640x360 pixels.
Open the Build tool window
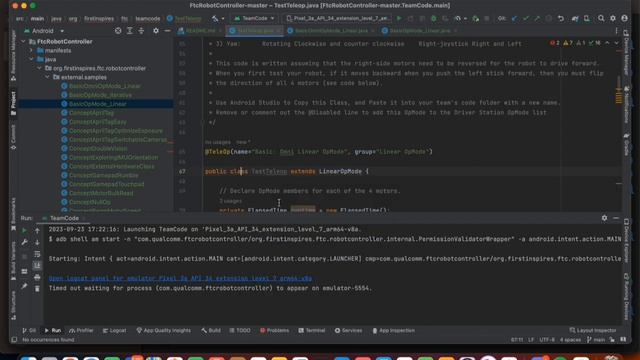coord(211,330)
